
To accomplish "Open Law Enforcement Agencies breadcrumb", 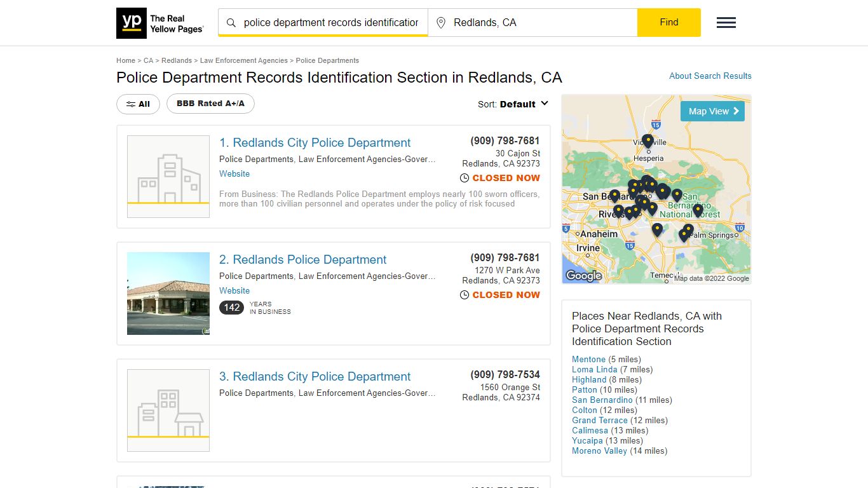I will [244, 60].
